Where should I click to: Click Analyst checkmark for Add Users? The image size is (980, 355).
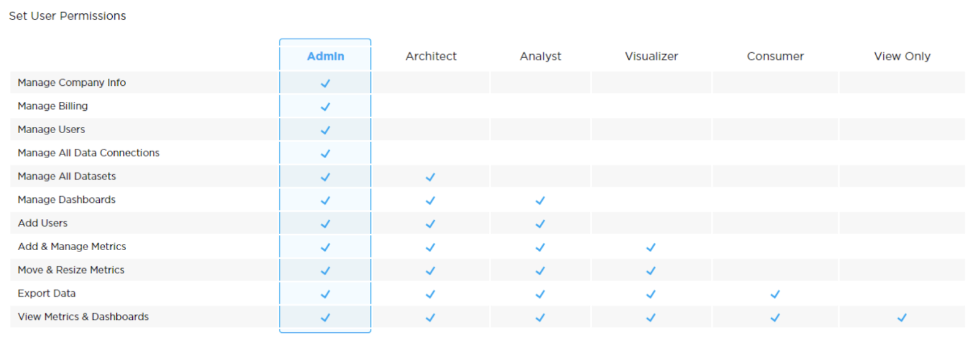pyautogui.click(x=540, y=224)
